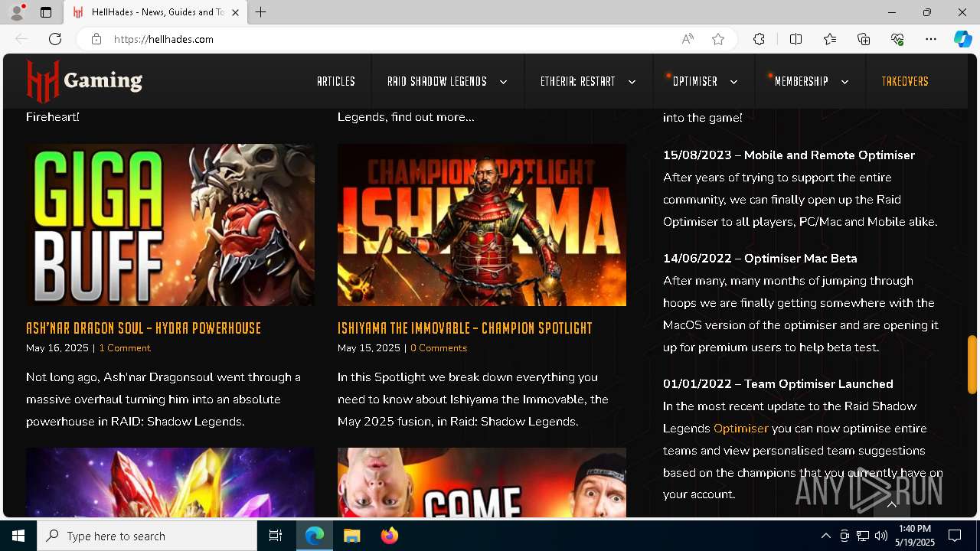Show hidden system tray icons

825,536
